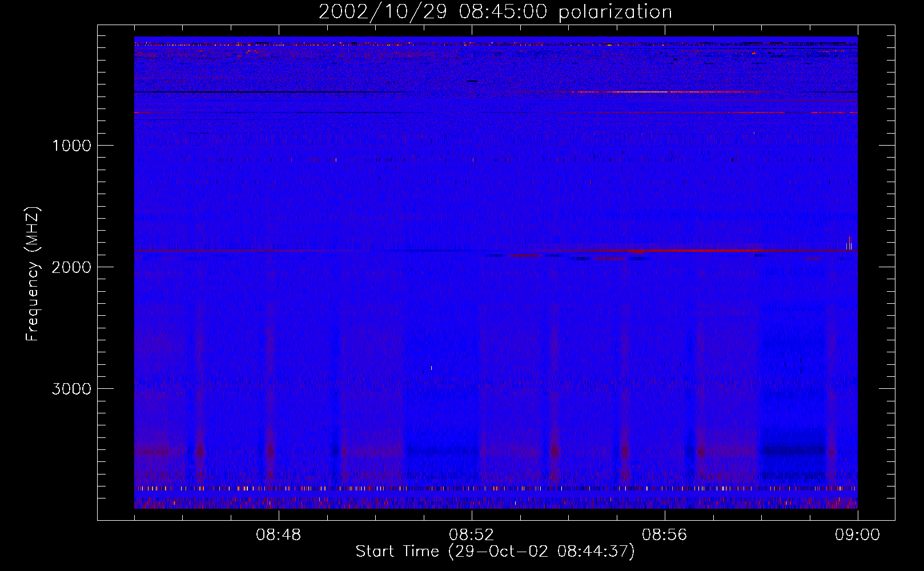This screenshot has width=924, height=571.
Task: Click the "Frequency (MHZ)" axis label
Action: (33, 274)
